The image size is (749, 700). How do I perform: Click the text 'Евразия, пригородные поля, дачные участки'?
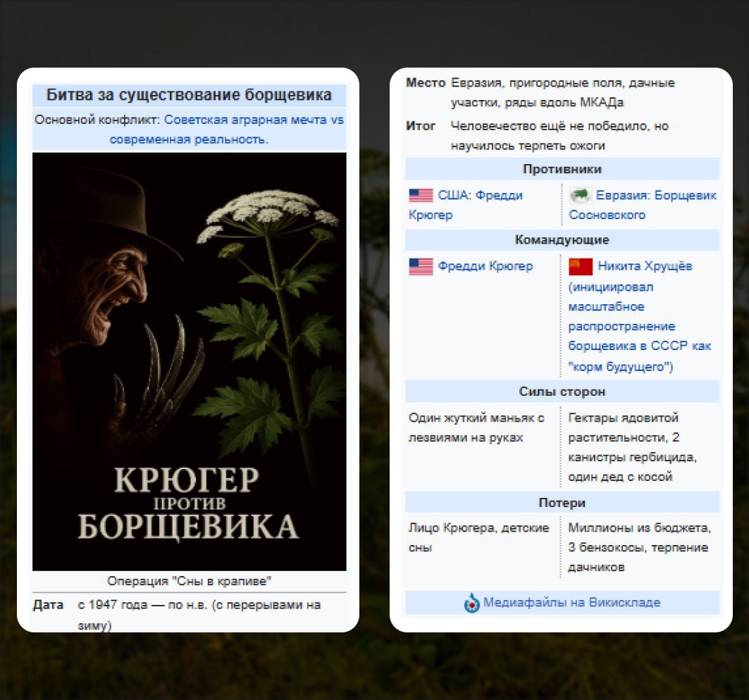(x=563, y=93)
